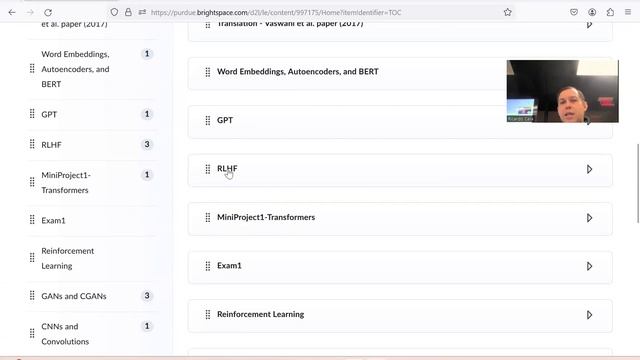Select RLHF in the sidebar table of contents
640x360 pixels.
click(x=51, y=144)
